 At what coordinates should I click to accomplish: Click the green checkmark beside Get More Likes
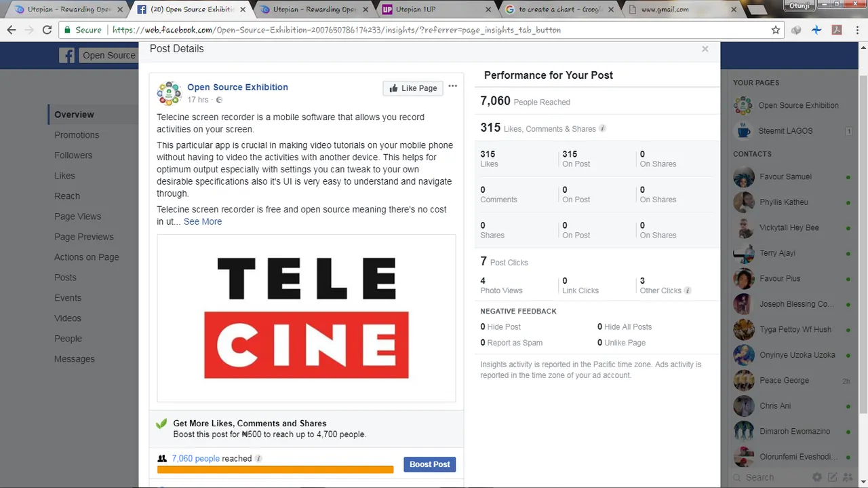pyautogui.click(x=161, y=424)
